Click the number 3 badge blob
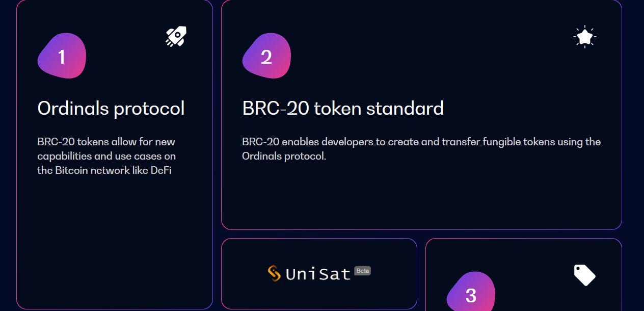The image size is (644, 311). [470, 295]
